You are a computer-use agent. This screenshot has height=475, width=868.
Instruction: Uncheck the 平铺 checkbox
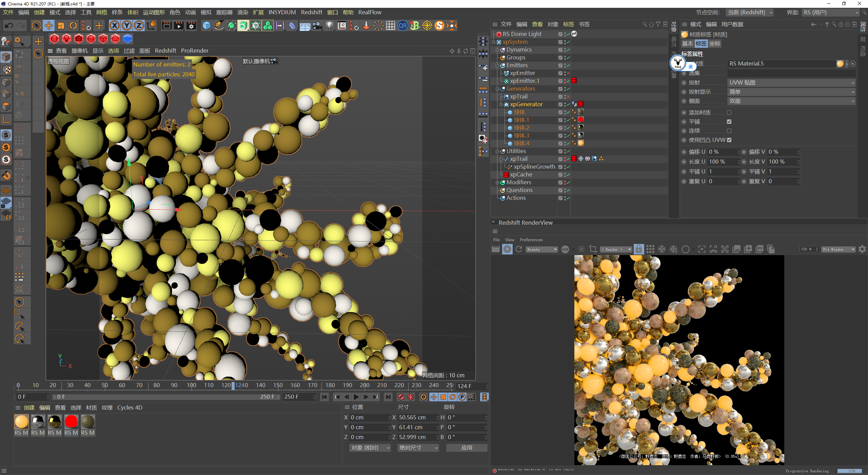pos(729,121)
